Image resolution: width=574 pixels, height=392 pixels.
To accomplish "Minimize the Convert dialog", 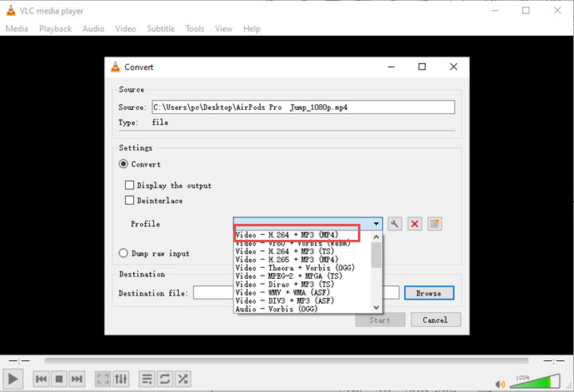I will click(391, 67).
